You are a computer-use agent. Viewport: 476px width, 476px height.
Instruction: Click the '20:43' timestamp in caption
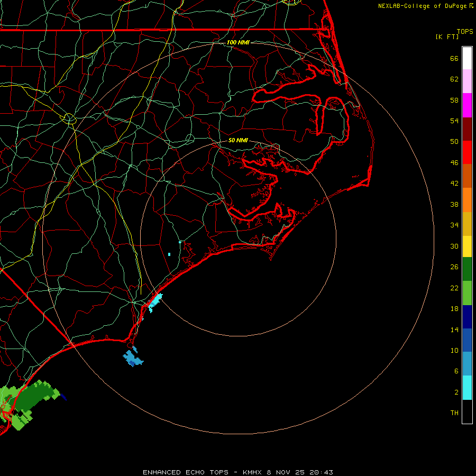[321, 472]
